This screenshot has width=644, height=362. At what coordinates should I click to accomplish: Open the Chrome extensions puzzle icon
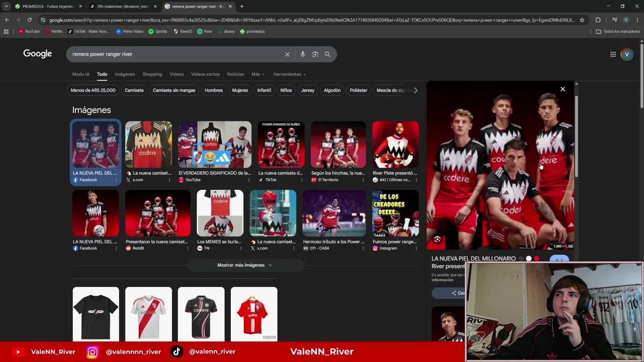(598, 20)
